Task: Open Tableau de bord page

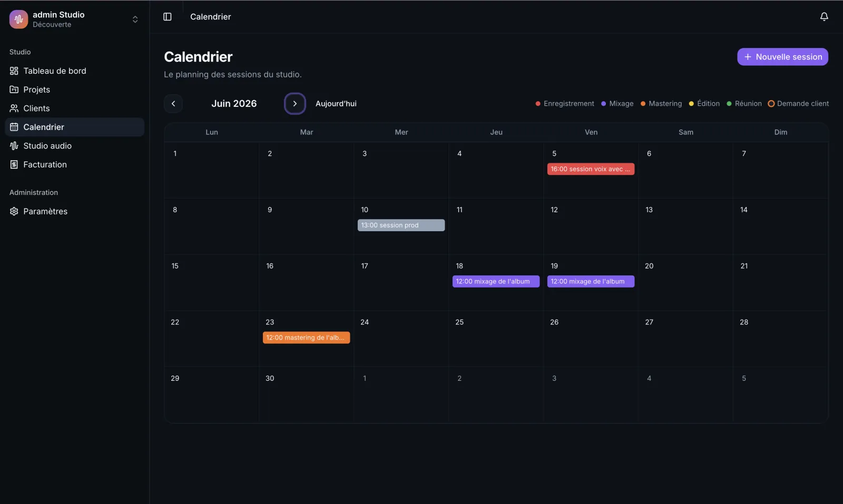Action: pyautogui.click(x=74, y=71)
